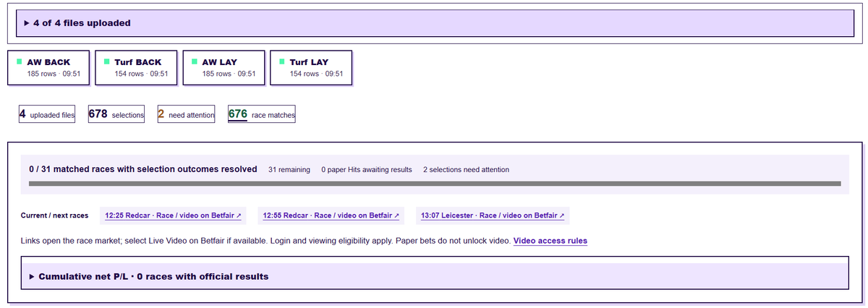Viewport: 868px width, 308px height.
Task: Open the 12:55 Redcar race video link
Action: pyautogui.click(x=331, y=215)
